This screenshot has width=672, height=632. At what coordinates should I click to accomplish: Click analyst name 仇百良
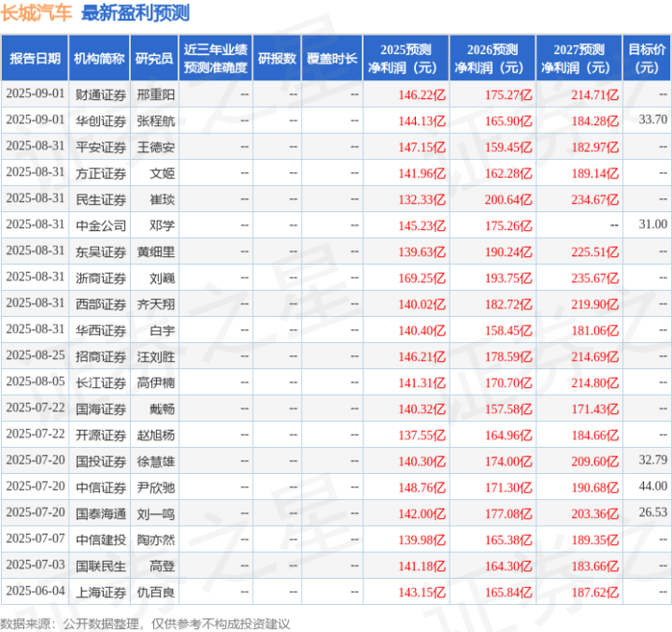[155, 593]
